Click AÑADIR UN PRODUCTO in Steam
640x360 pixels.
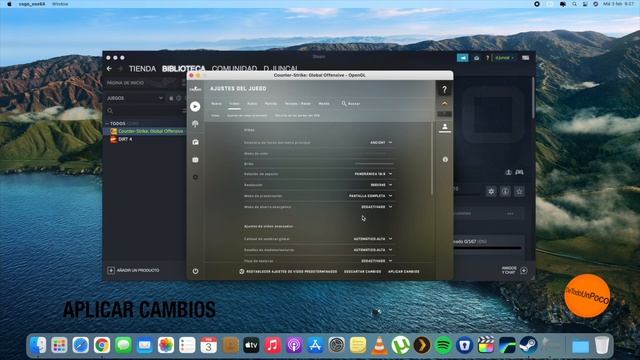(x=138, y=270)
